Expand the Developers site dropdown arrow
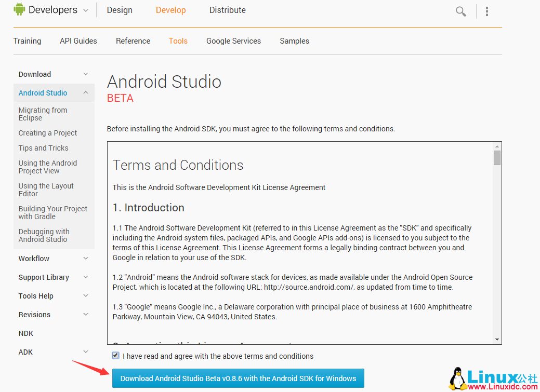This screenshot has width=540, height=392. coord(86,11)
